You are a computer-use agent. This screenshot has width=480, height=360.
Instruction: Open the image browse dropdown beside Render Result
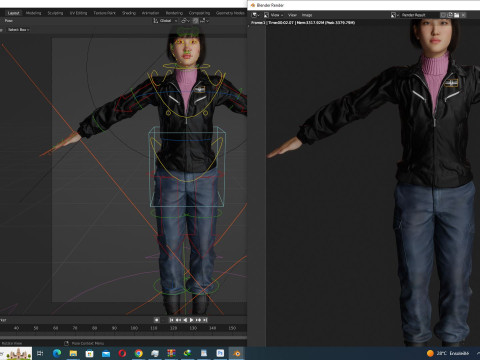(x=395, y=15)
